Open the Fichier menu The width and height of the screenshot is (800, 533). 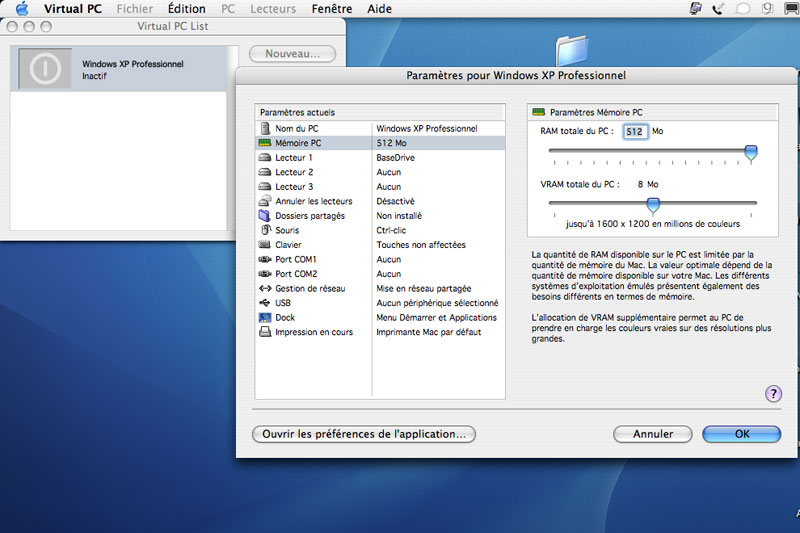tap(135, 9)
